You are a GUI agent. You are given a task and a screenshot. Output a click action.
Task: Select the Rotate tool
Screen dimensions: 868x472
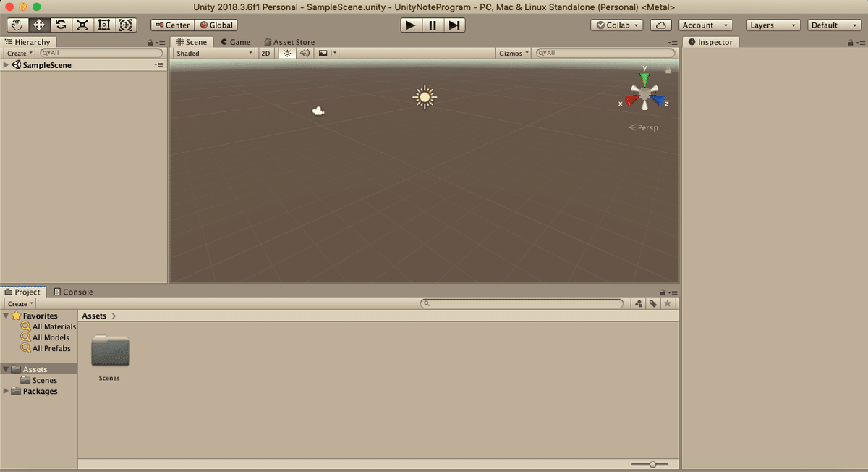click(x=61, y=25)
